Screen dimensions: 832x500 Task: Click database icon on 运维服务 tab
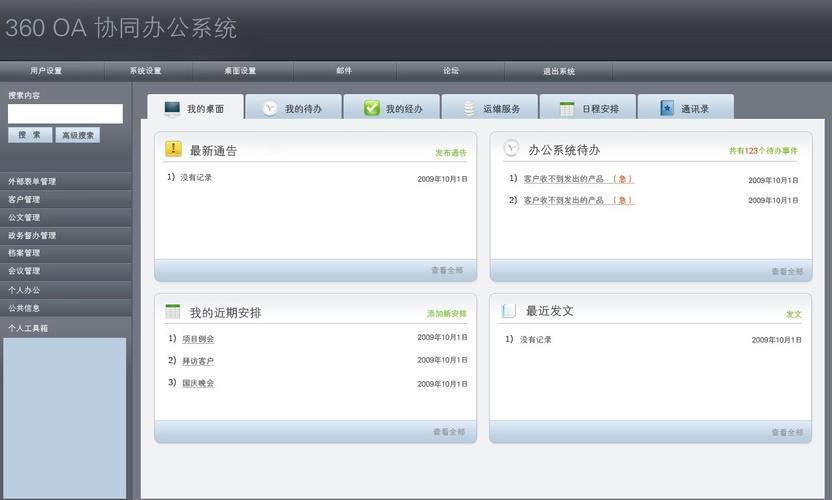coord(469,109)
